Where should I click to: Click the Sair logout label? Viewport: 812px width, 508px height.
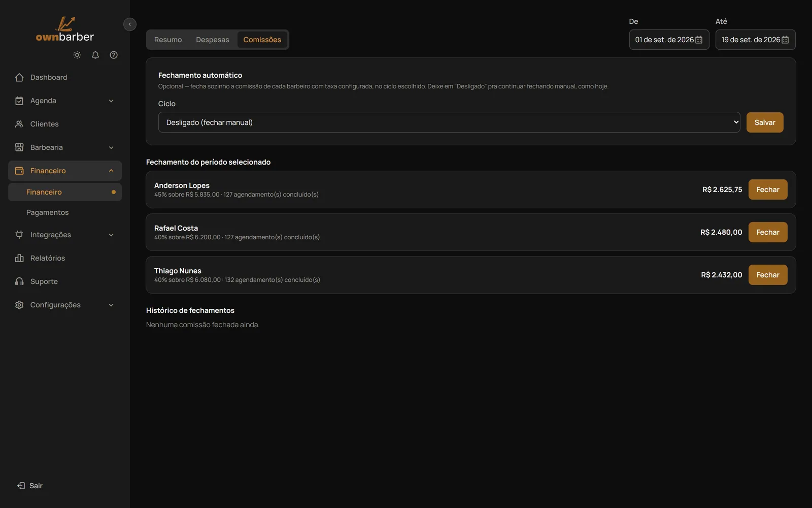point(36,486)
